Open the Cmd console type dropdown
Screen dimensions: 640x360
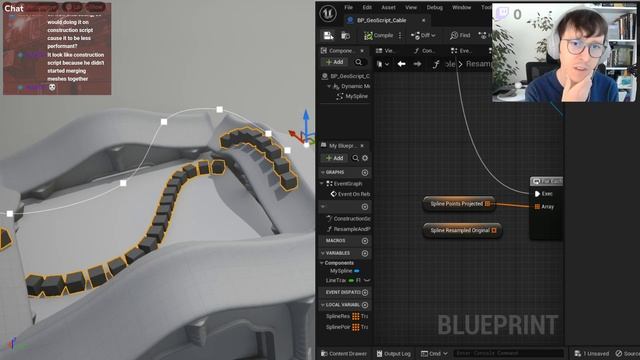coord(434,353)
